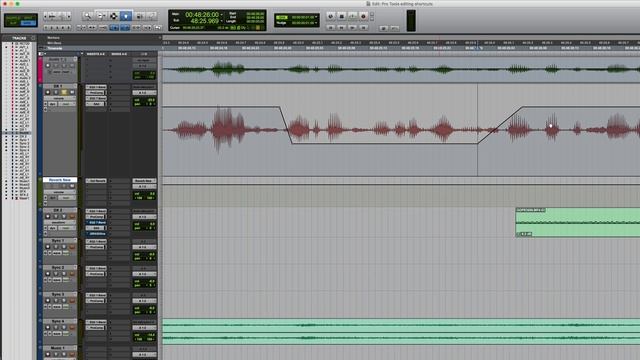The height and width of the screenshot is (360, 640).
Task: Select the Pencil tool
Action: click(151, 16)
